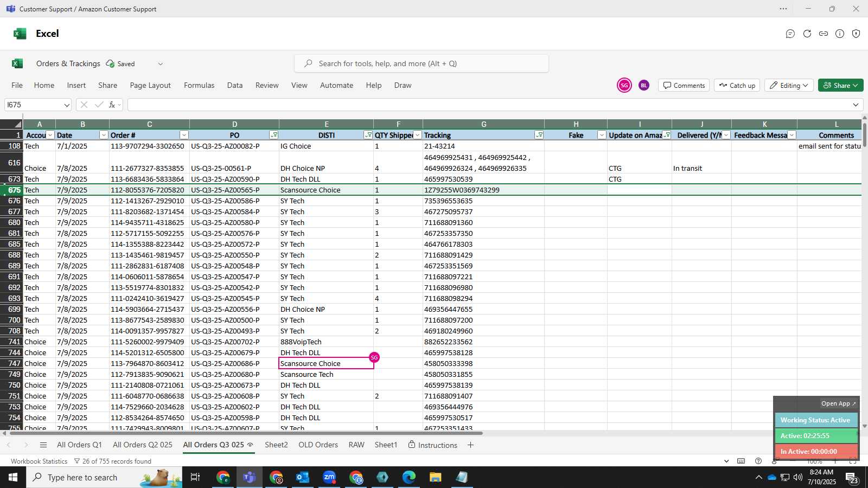
Task: Click the Teams more options ellipsis
Action: click(x=783, y=9)
